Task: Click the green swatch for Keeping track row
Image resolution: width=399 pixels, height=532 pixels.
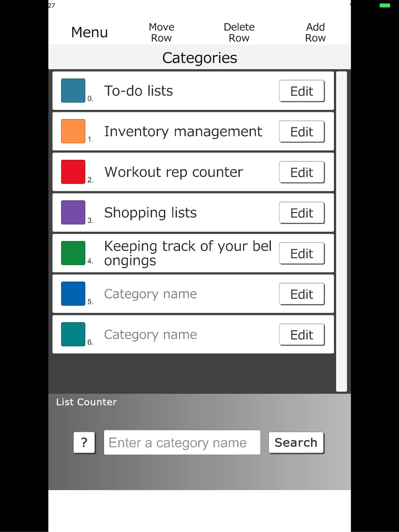Action: click(73, 253)
